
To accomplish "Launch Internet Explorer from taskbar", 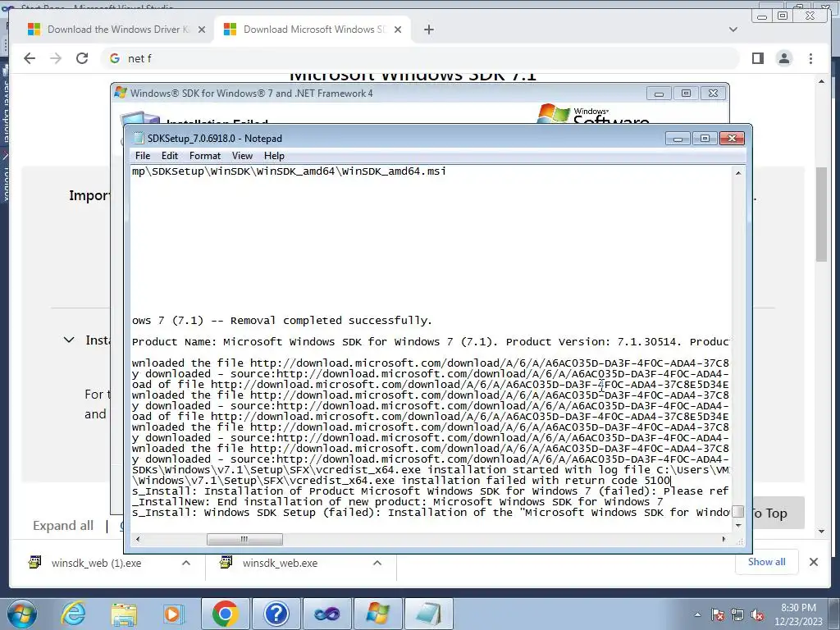I will point(73,614).
